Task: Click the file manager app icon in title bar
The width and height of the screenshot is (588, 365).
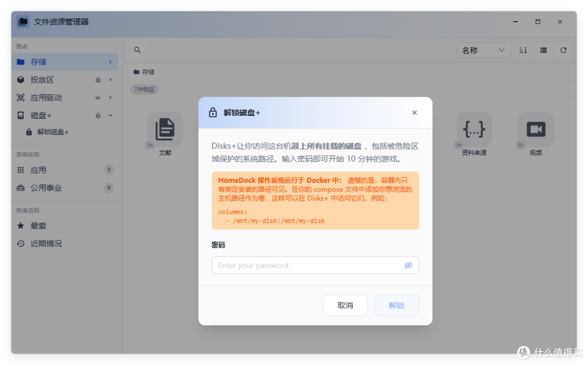Action: click(22, 22)
